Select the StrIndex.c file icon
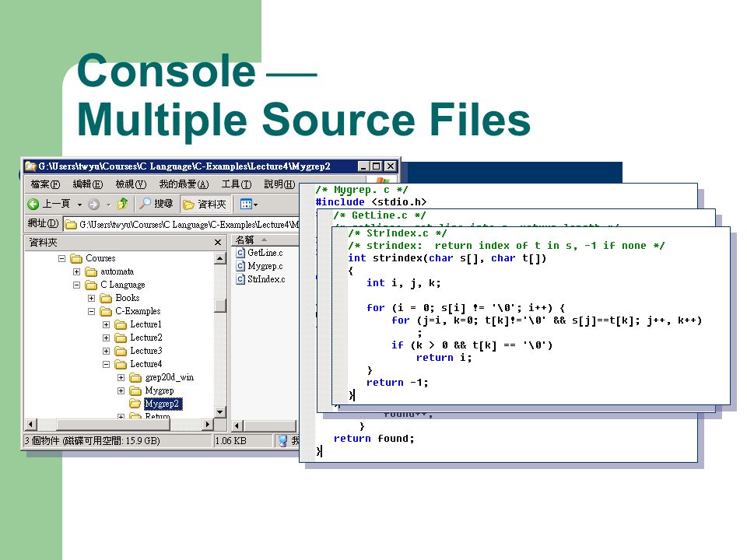 [240, 279]
